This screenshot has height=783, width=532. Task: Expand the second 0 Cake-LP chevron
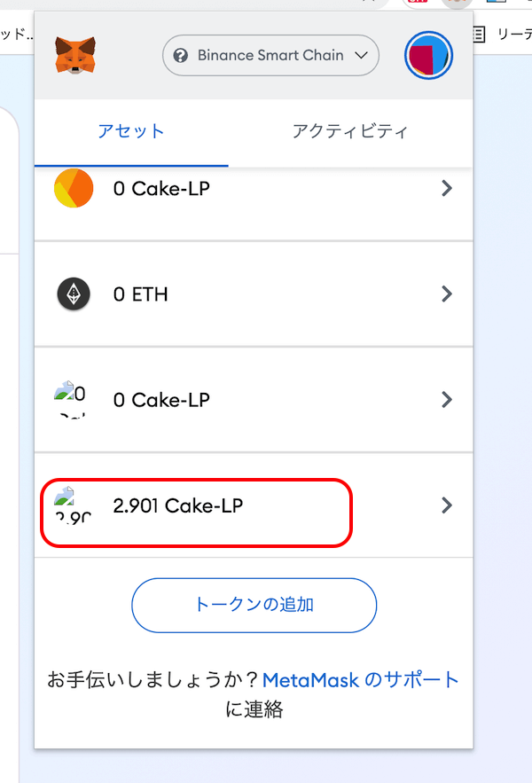pos(447,400)
